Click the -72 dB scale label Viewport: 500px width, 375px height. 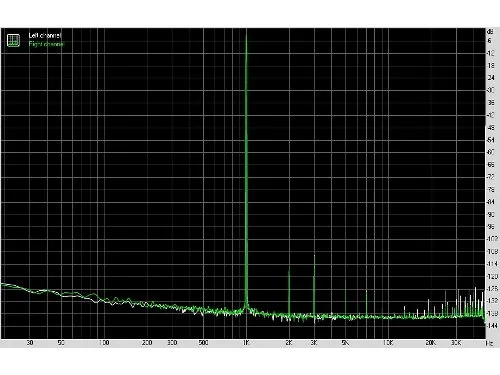[x=491, y=177]
